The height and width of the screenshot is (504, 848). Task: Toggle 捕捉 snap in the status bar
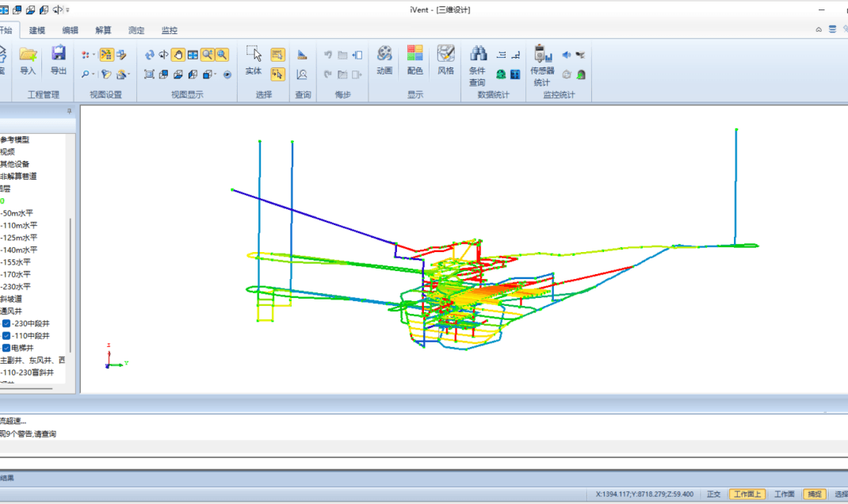[x=815, y=494]
